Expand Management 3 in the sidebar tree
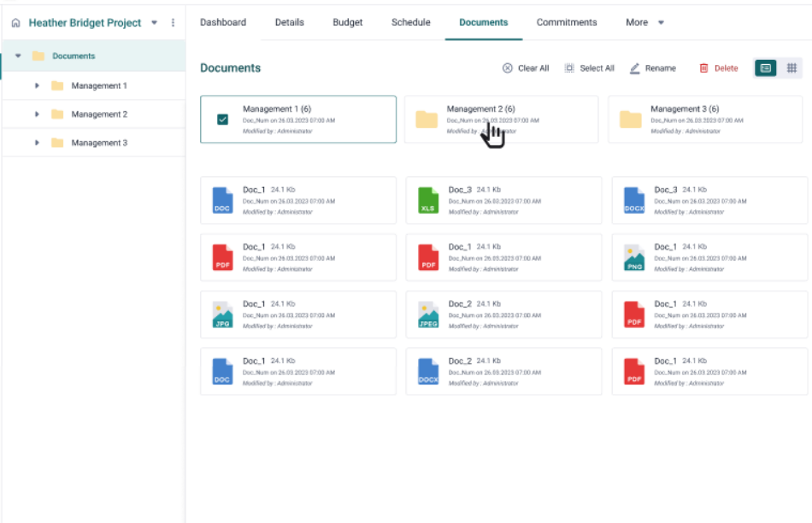 (37, 143)
